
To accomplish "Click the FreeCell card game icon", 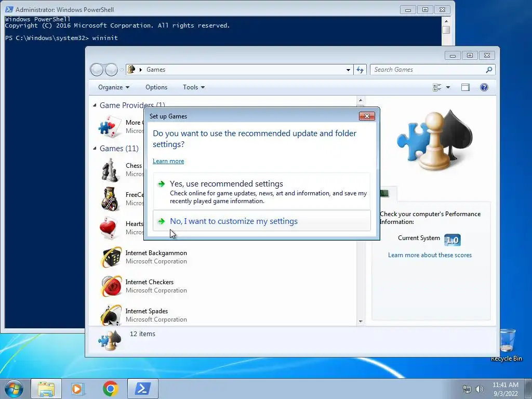I will tap(110, 199).
